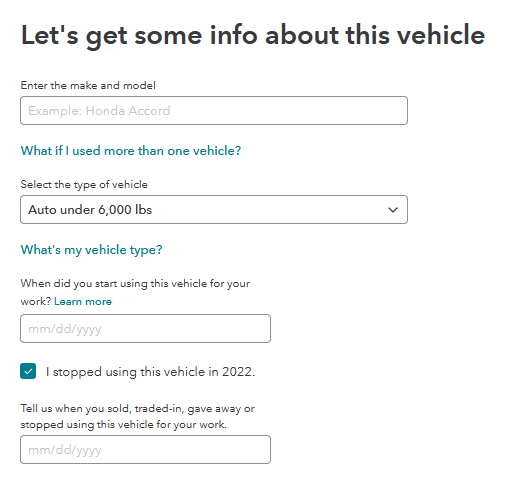Click the 'Auto under 6,000 lbs' selected value
516x495 pixels.
click(90, 210)
